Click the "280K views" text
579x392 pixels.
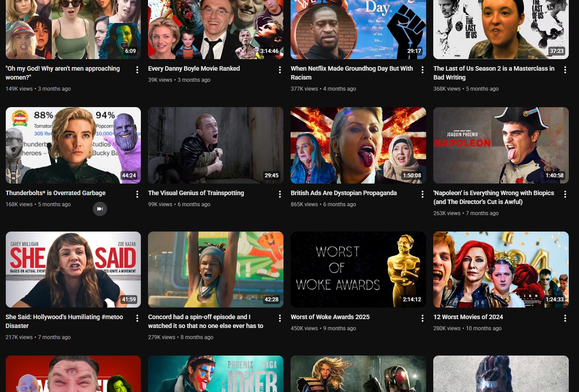pos(447,328)
